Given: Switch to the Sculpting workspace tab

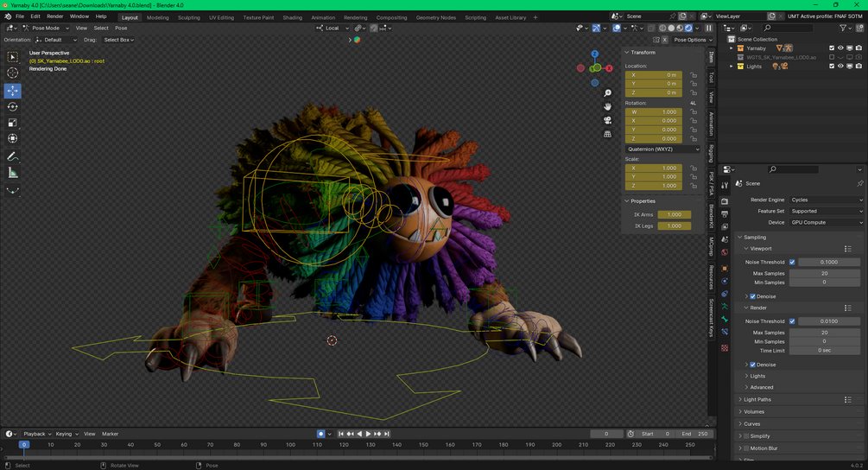Looking at the screenshot, I should tap(188, 17).
